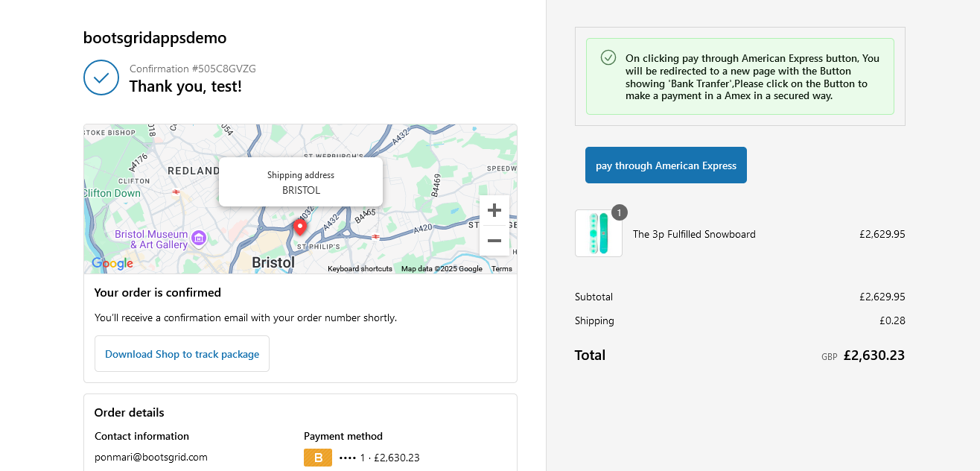Click the Clifton Down label on map

coord(112,193)
